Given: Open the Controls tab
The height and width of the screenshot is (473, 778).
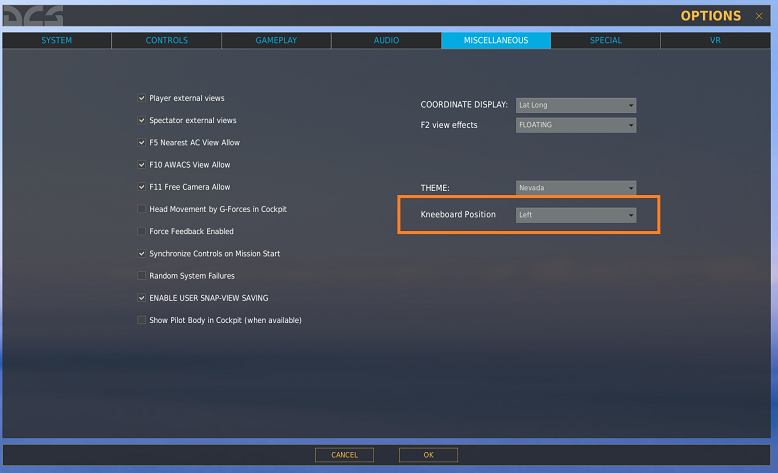Looking at the screenshot, I should (x=166, y=40).
